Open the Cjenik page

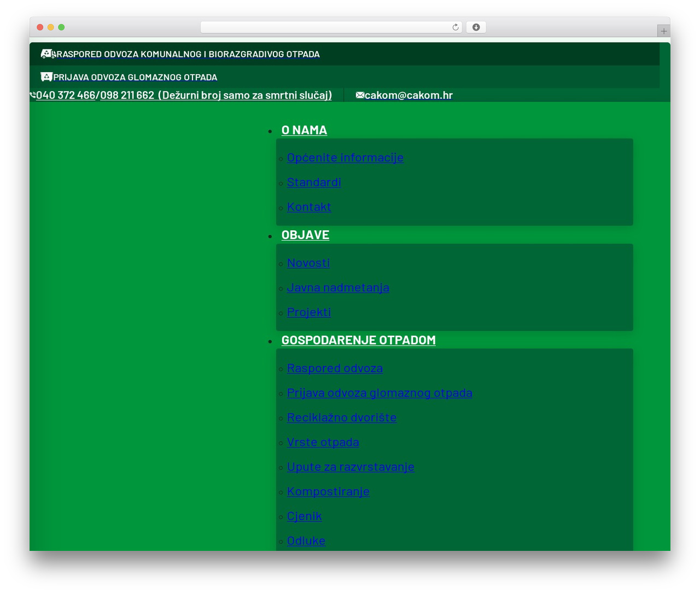pyautogui.click(x=305, y=516)
